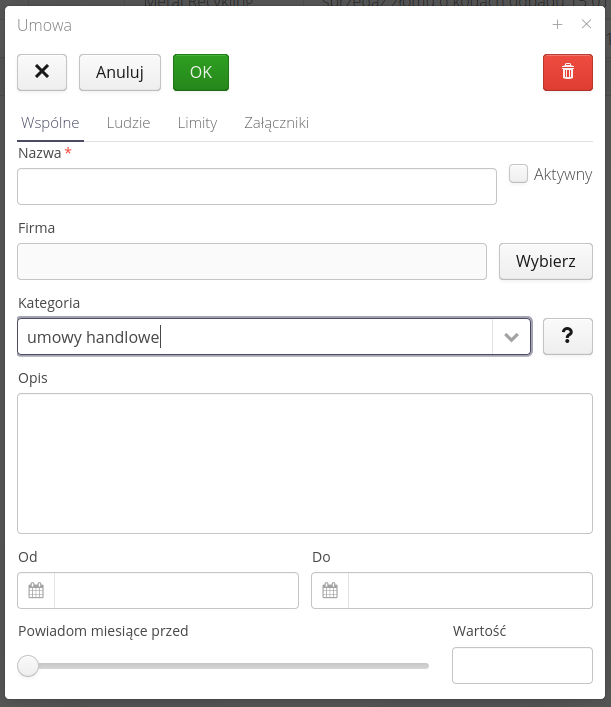Close the Umowa dialog window
Image resolution: width=611 pixels, height=707 pixels.
click(x=587, y=24)
